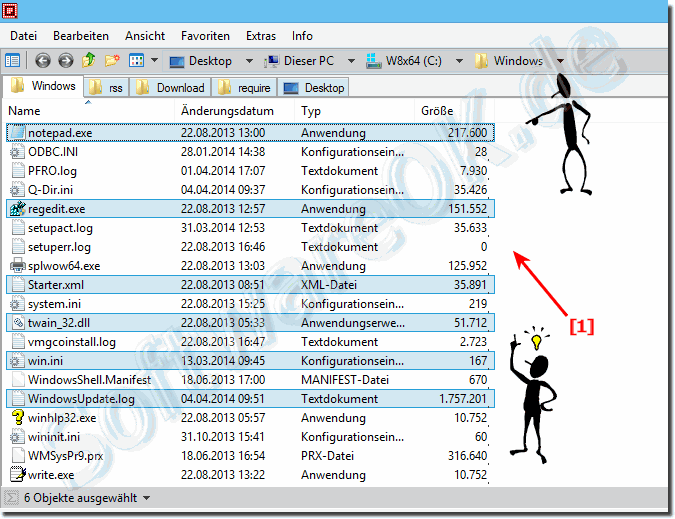
Task: Click the WindowsShell.Manifest file icon
Action: coord(18,380)
